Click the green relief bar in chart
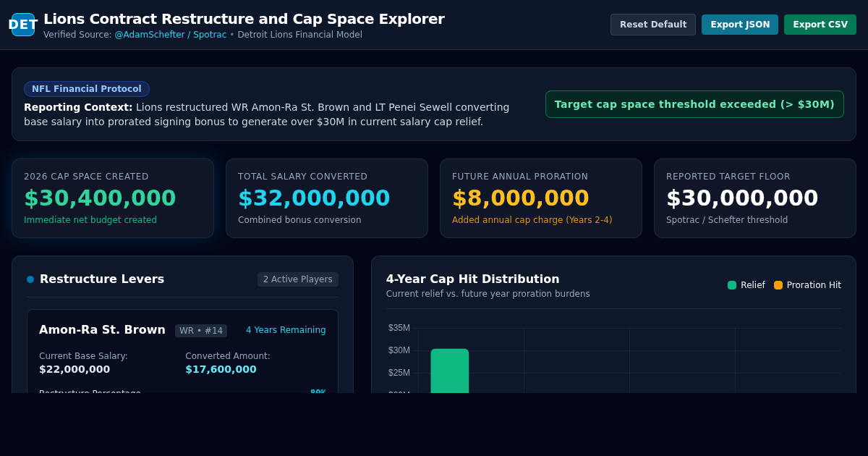This screenshot has height=456, width=868. (x=450, y=371)
